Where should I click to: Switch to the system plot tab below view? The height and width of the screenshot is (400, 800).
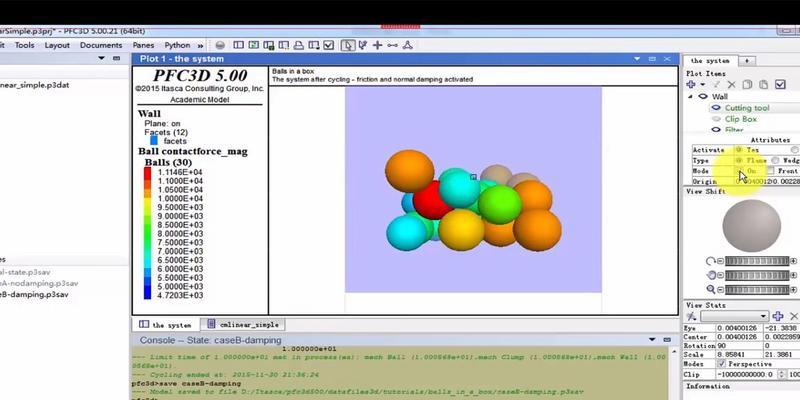[166, 324]
